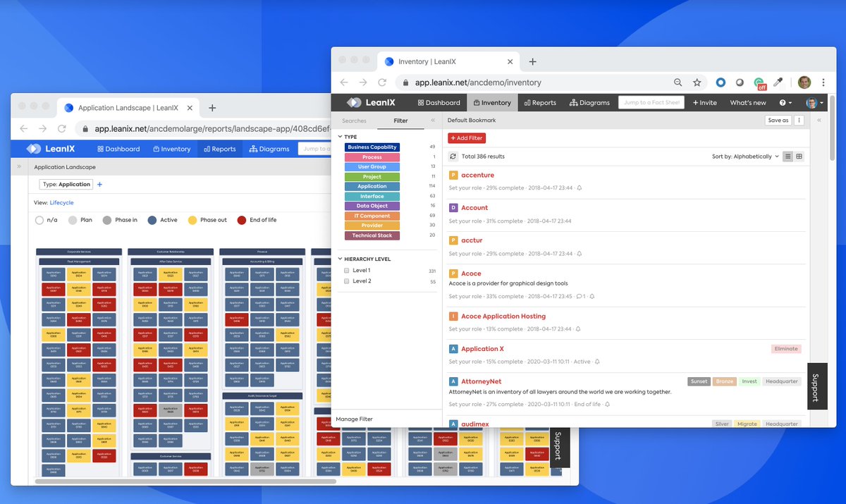This screenshot has width=846, height=504.
Task: Open the user avatar menu in LeanIX bar
Action: (x=815, y=103)
